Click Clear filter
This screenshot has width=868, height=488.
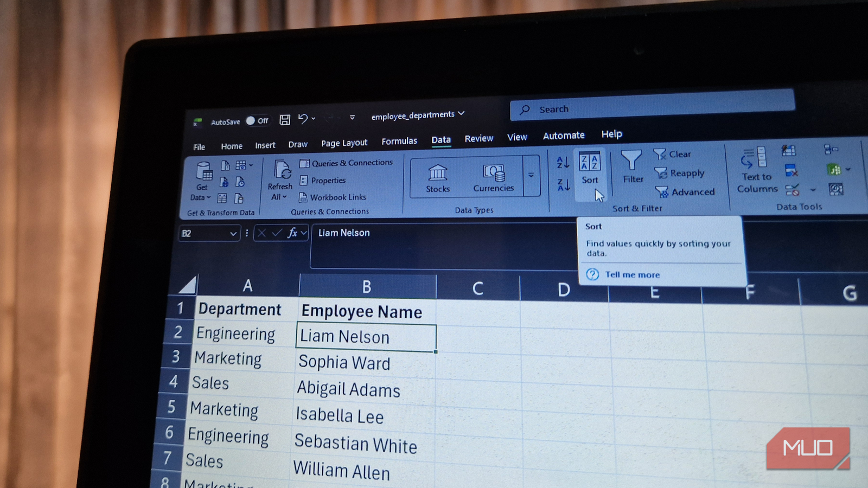point(672,154)
